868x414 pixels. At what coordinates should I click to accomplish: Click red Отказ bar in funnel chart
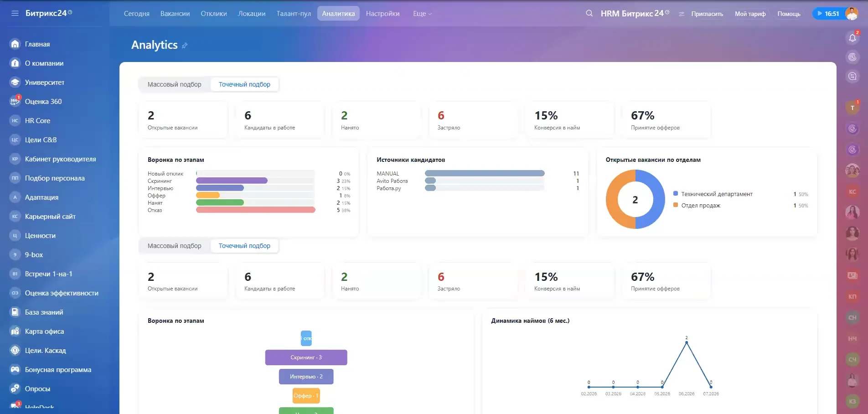coord(256,210)
